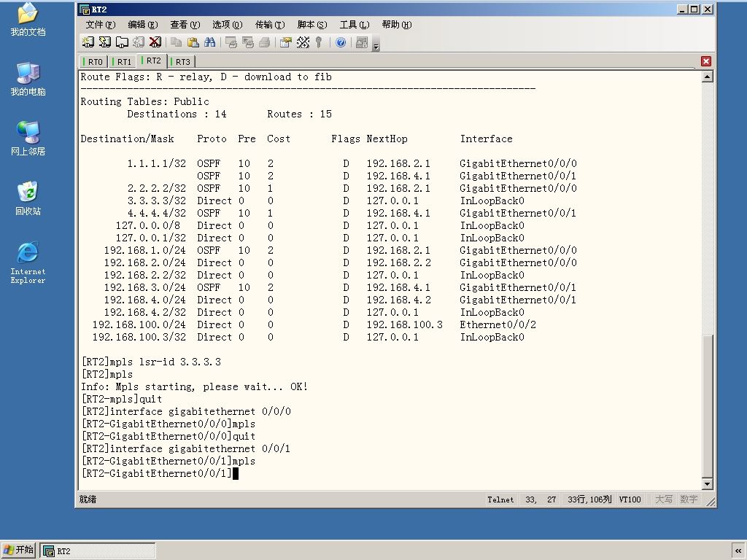Open the 传输(T) menu

click(270, 25)
